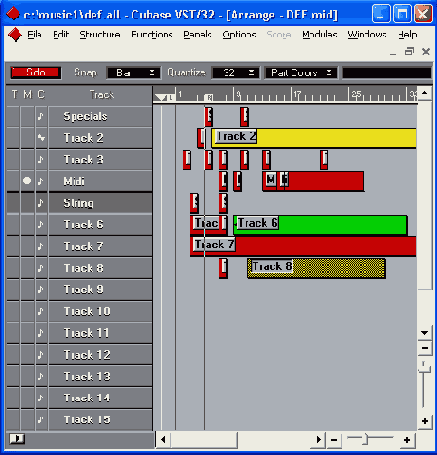Click the small icon below the track list

coord(17,439)
